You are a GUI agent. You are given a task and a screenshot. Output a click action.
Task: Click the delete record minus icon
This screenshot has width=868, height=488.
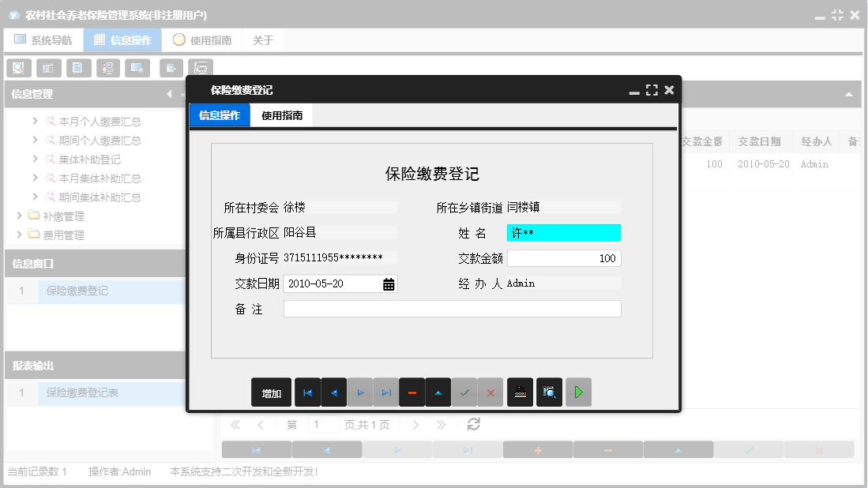coord(412,392)
